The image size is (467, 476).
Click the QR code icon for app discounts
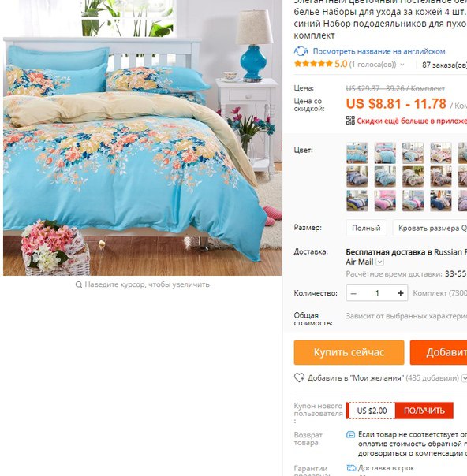(350, 121)
